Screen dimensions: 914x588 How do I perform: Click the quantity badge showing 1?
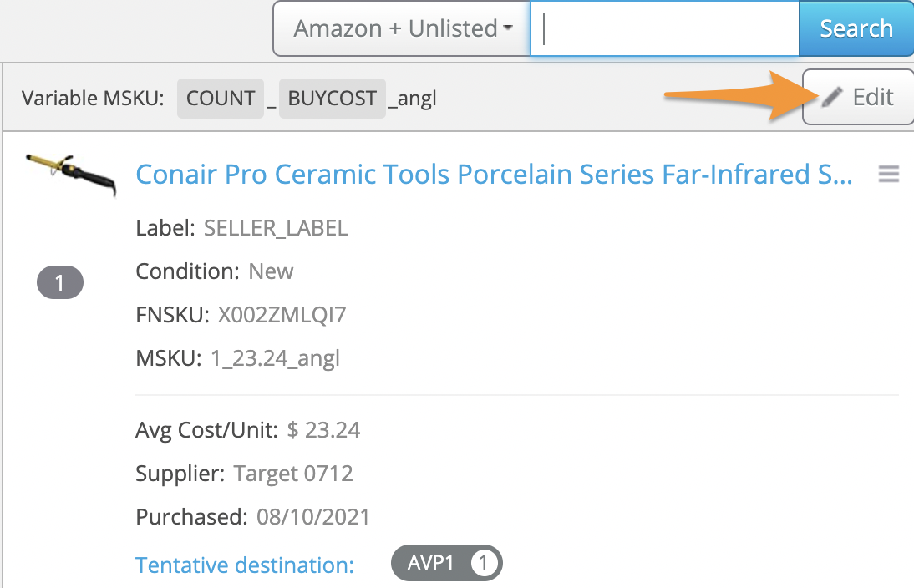(60, 283)
